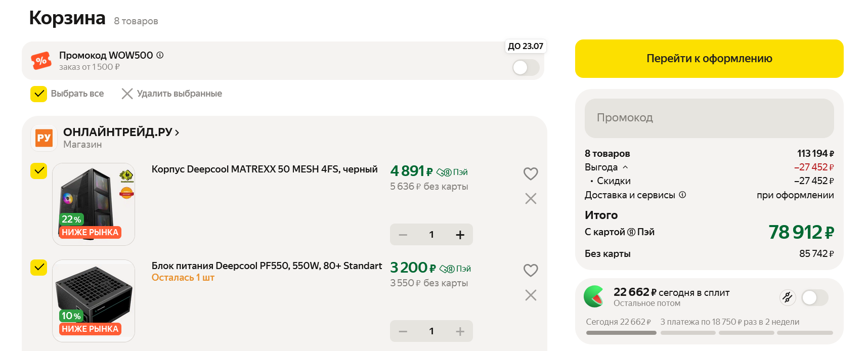Collapse the Выгода breakdown

coord(625,167)
